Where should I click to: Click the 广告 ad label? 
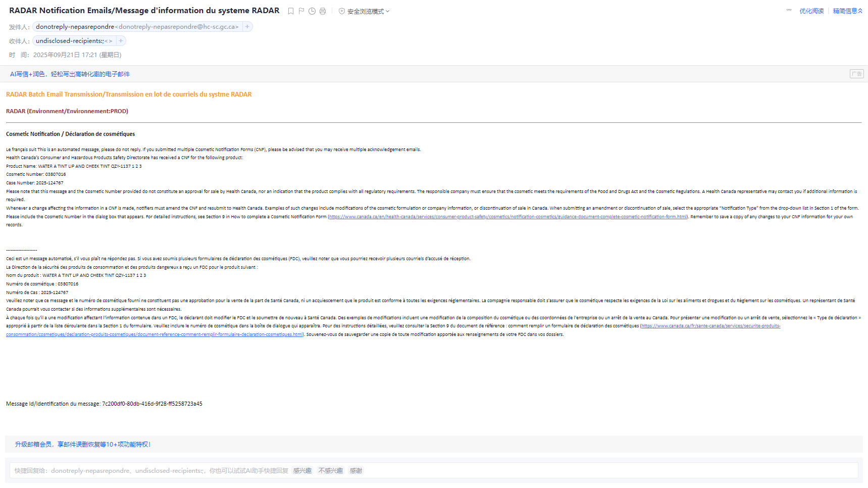[x=856, y=74]
